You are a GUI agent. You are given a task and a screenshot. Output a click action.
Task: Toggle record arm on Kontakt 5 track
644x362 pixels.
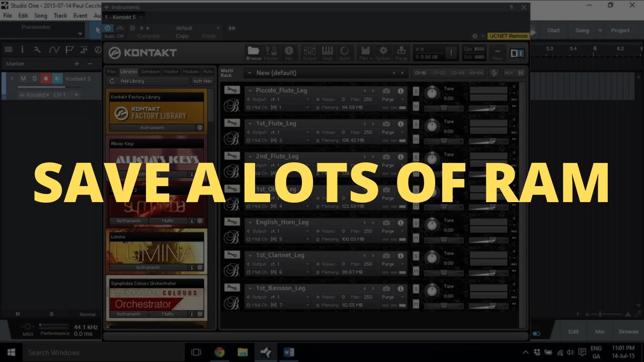click(46, 78)
